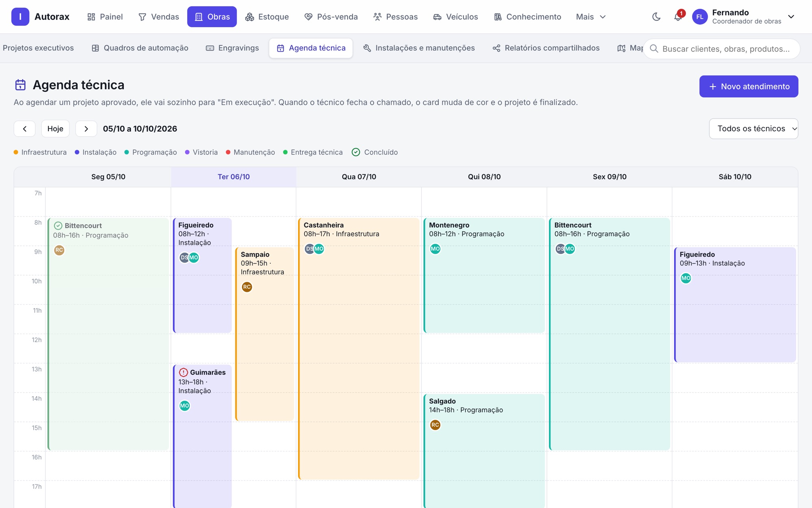Click the Vistoria legend label
This screenshot has height=508, width=812.
205,152
